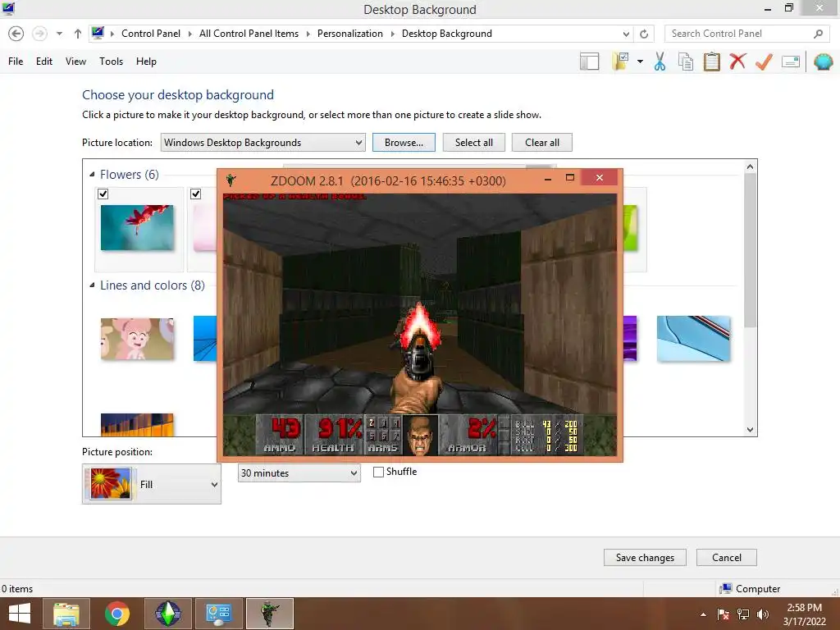Click the Doomguy face in ZDOOM status bar
This screenshot has height=630, width=840.
click(x=420, y=435)
